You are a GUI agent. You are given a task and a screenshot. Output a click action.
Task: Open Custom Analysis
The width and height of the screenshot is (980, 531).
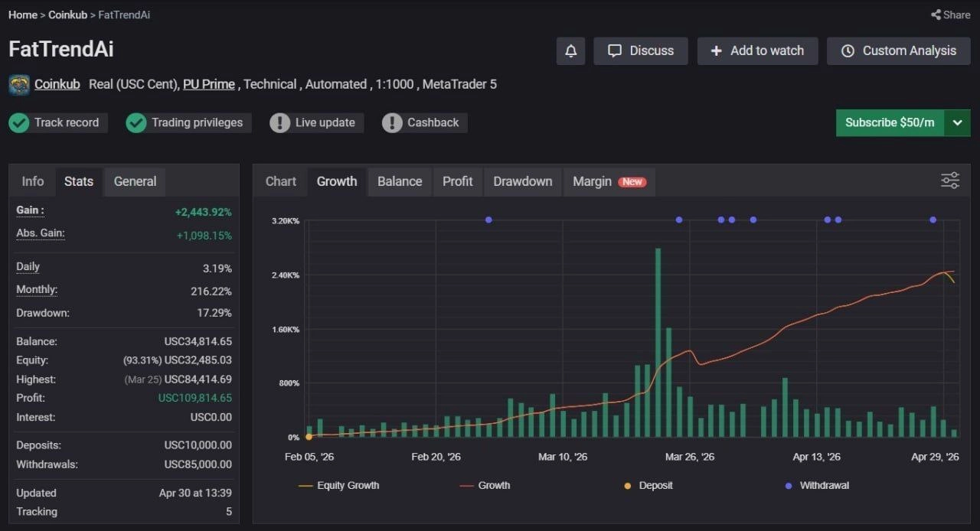[899, 50]
